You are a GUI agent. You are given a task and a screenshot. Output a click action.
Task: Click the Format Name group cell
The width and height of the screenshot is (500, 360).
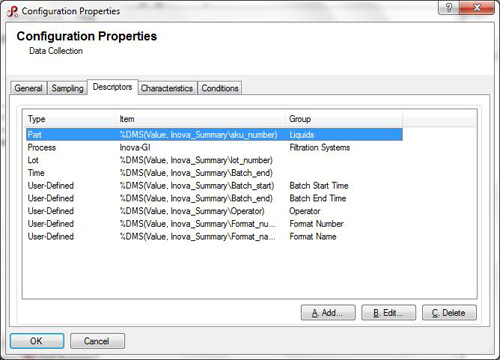(x=313, y=236)
